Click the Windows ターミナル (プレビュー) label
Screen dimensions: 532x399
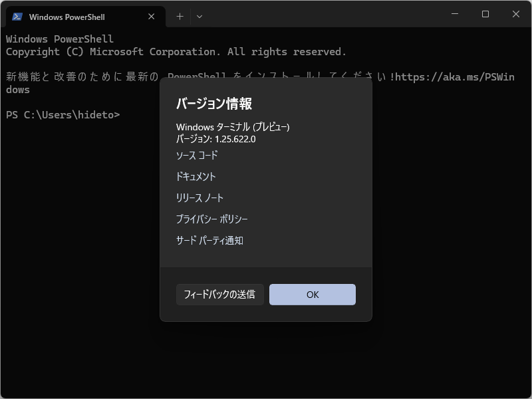point(232,126)
